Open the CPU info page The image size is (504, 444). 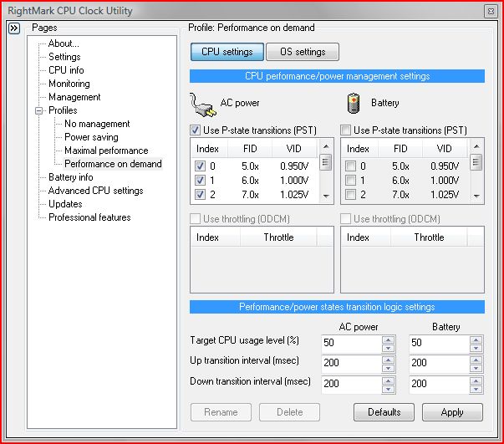66,70
